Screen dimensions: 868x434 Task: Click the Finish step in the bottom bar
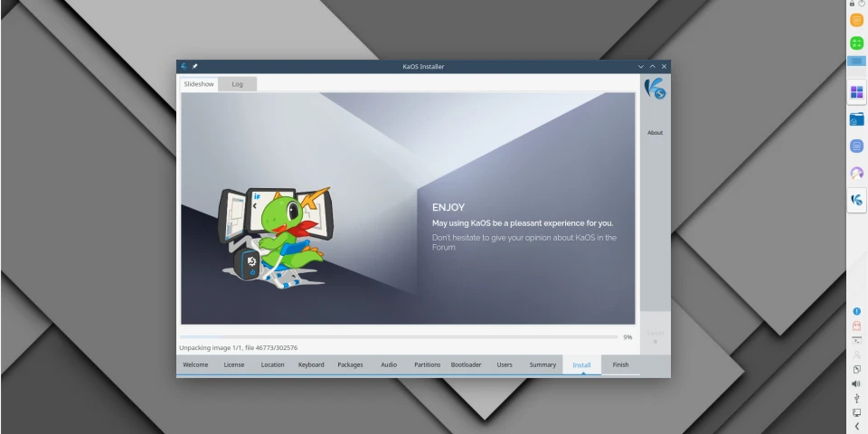point(620,365)
